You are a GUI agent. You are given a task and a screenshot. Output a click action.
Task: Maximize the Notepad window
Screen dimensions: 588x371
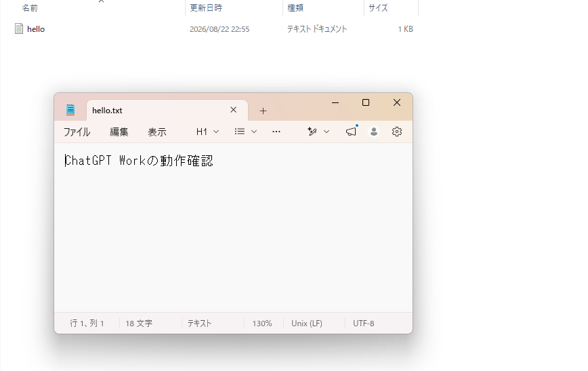click(366, 102)
